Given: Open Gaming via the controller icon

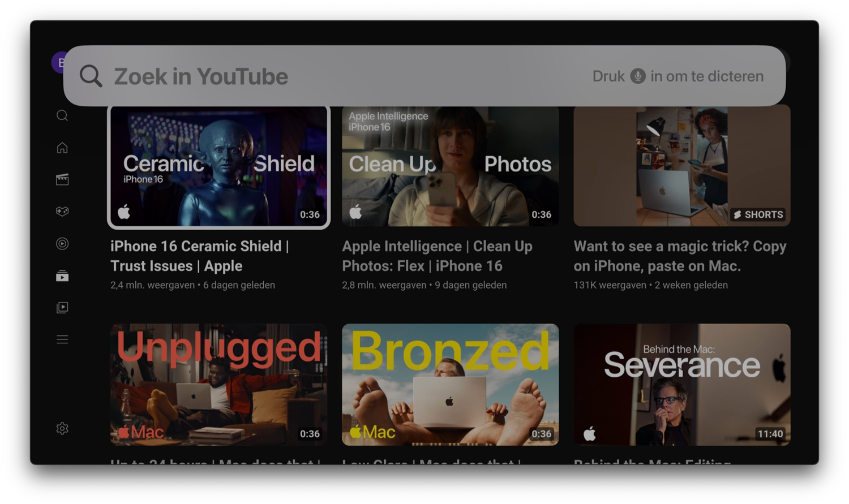Looking at the screenshot, I should [62, 211].
